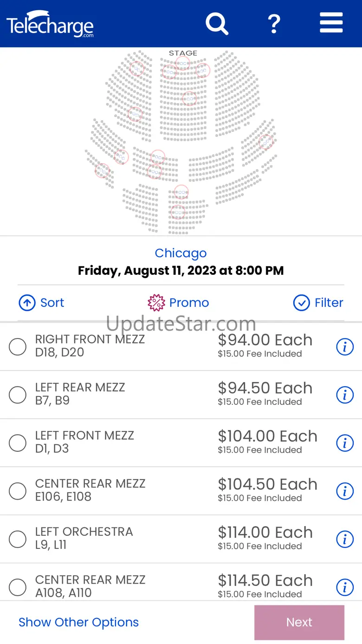Choose Left Orchestra L9, L11 radio
This screenshot has width=362, height=644.
(18, 540)
